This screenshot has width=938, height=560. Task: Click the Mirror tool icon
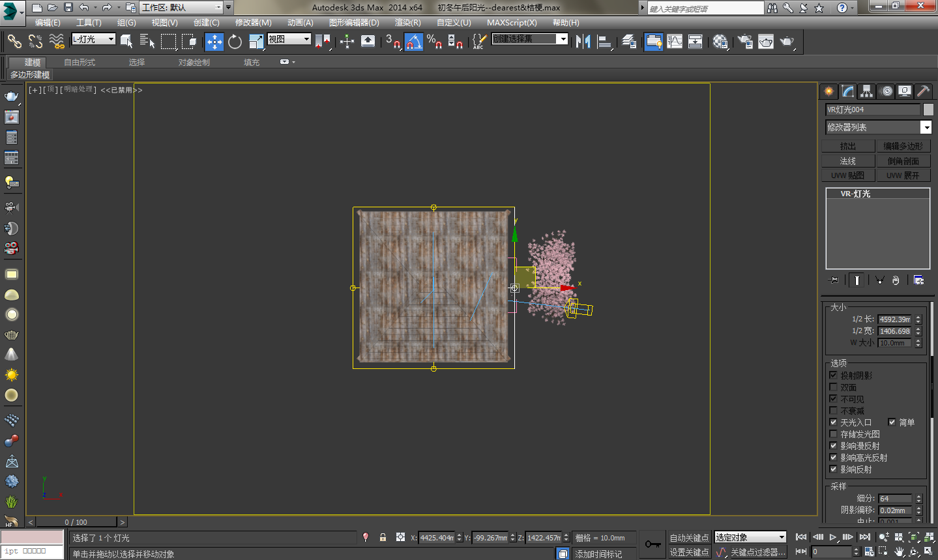(583, 42)
